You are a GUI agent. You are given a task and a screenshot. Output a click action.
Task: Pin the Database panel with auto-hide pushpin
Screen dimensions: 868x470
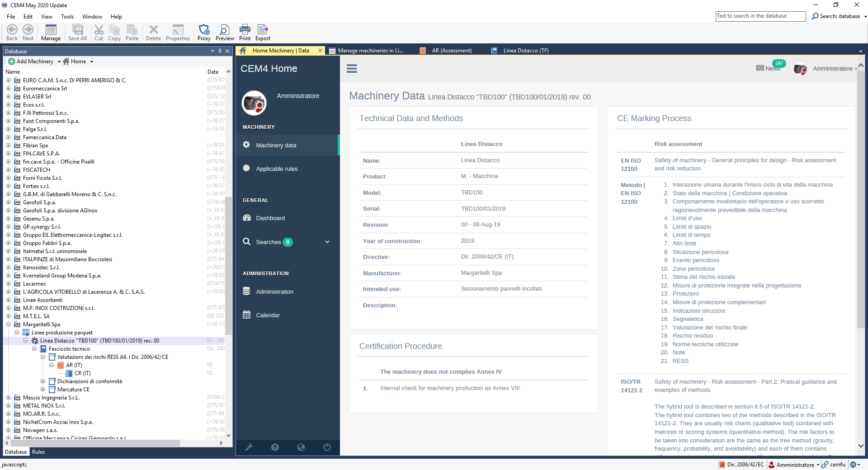pos(220,51)
